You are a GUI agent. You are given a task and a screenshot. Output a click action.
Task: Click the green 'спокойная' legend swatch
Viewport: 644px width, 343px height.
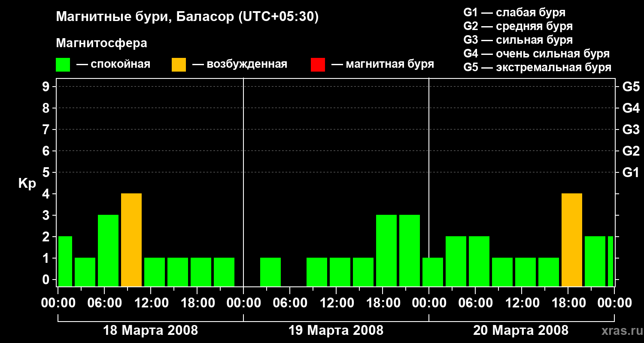[x=63, y=65]
